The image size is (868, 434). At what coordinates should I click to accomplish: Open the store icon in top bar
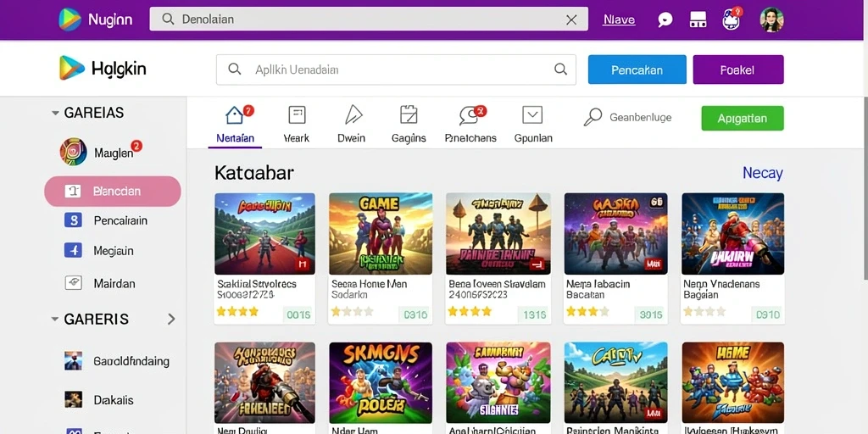tap(698, 20)
